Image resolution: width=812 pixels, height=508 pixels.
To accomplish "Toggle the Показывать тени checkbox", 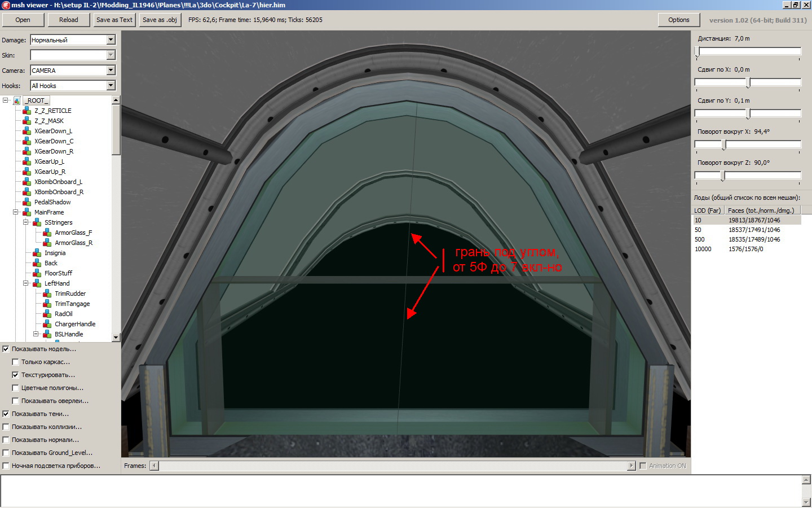I will [x=6, y=414].
